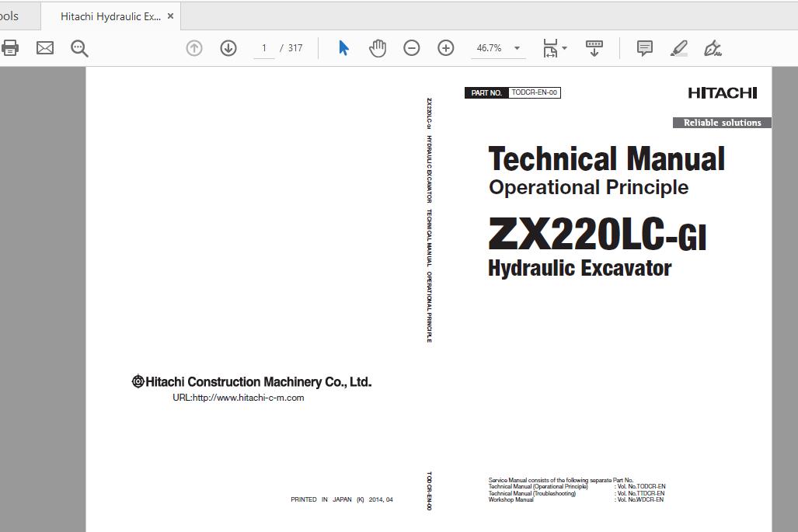Expand the page fit options arrow
Viewport: 798px width, 532px height.
click(x=564, y=48)
